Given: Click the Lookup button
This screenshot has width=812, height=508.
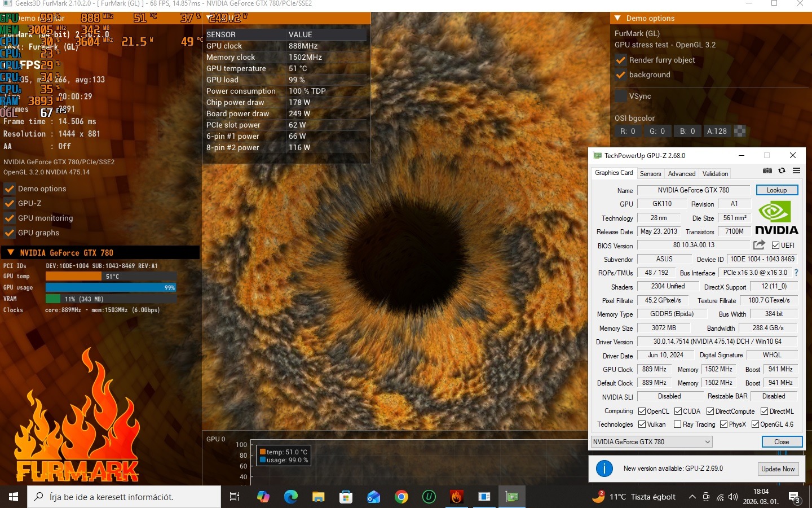Looking at the screenshot, I should tap(776, 190).
